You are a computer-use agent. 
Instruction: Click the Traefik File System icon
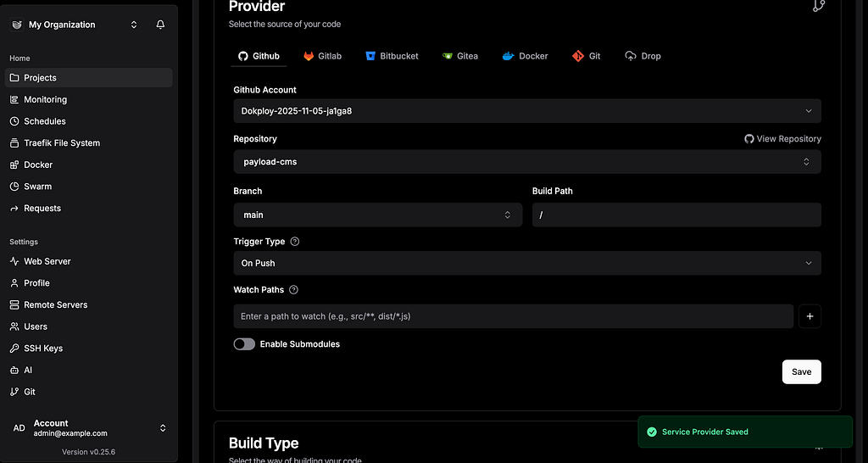coord(14,143)
